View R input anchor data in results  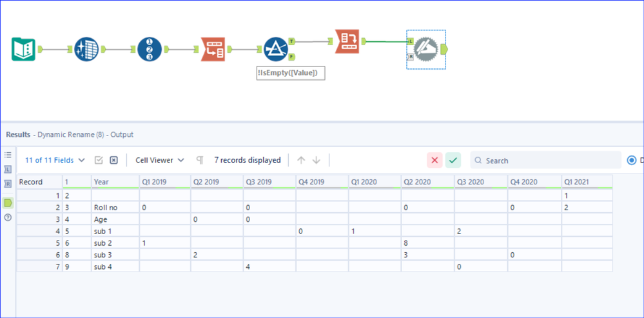(x=8, y=184)
